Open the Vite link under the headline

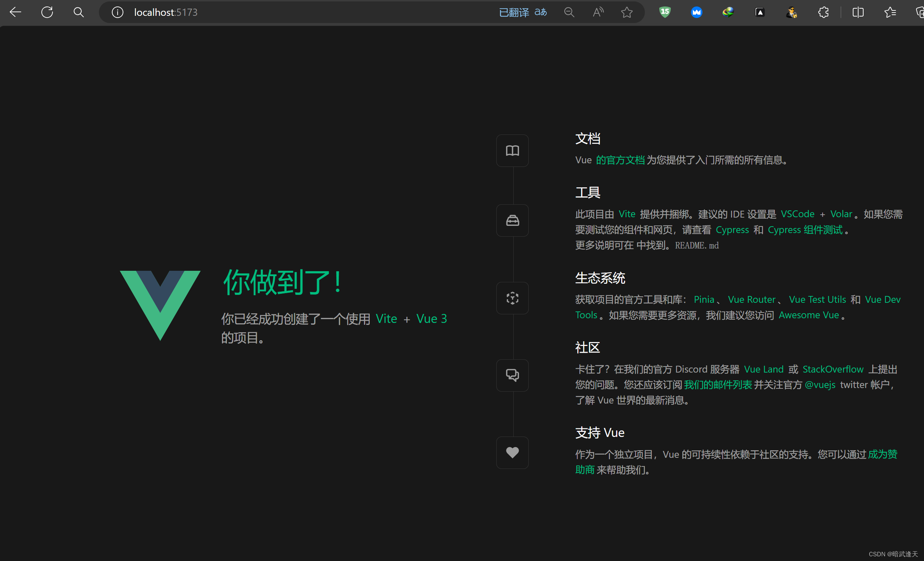386,319
